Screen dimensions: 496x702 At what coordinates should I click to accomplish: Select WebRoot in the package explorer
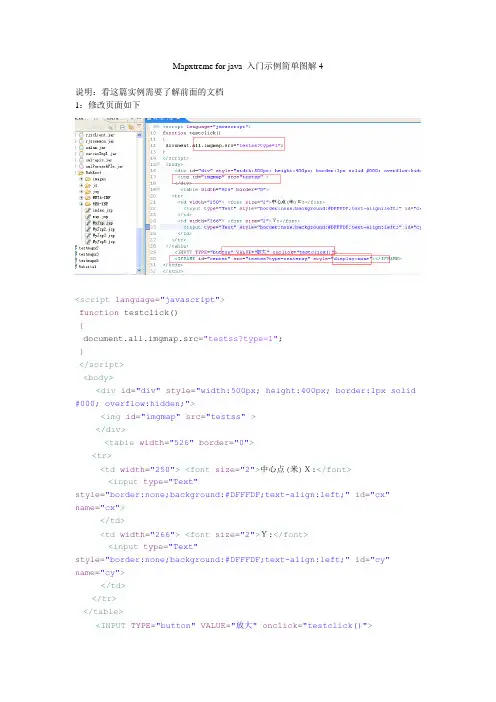point(94,173)
